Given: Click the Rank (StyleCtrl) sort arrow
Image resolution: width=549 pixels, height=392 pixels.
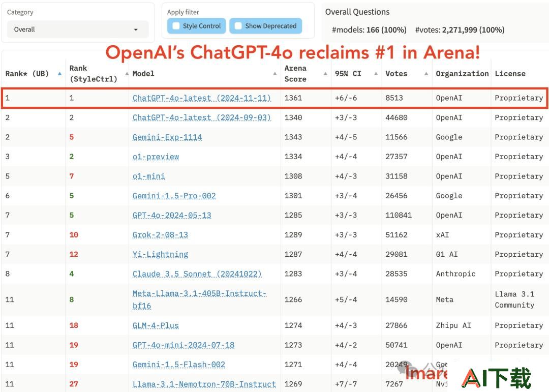Looking at the screenshot, I should (127, 74).
